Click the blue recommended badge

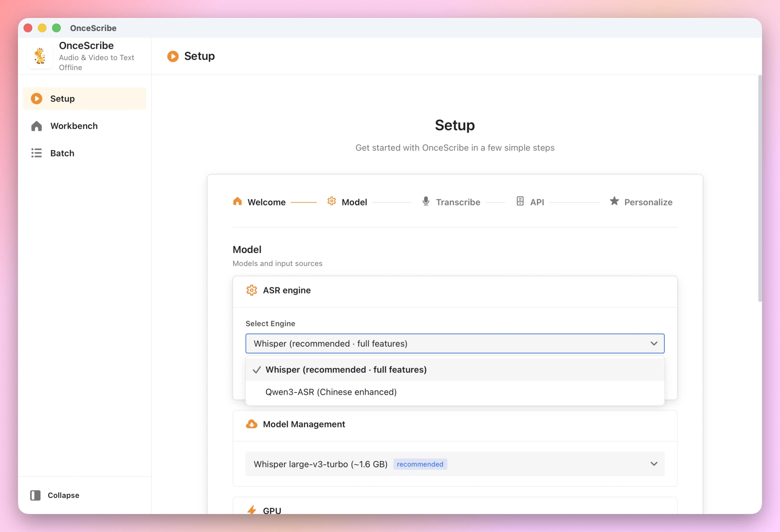[420, 464]
